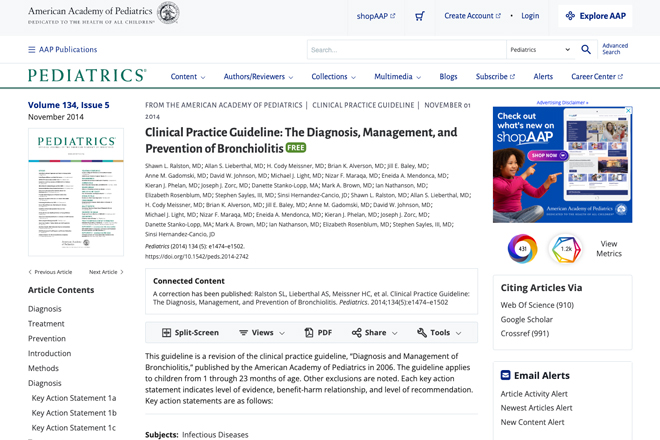Open Google Scholar citing articles

point(527,320)
